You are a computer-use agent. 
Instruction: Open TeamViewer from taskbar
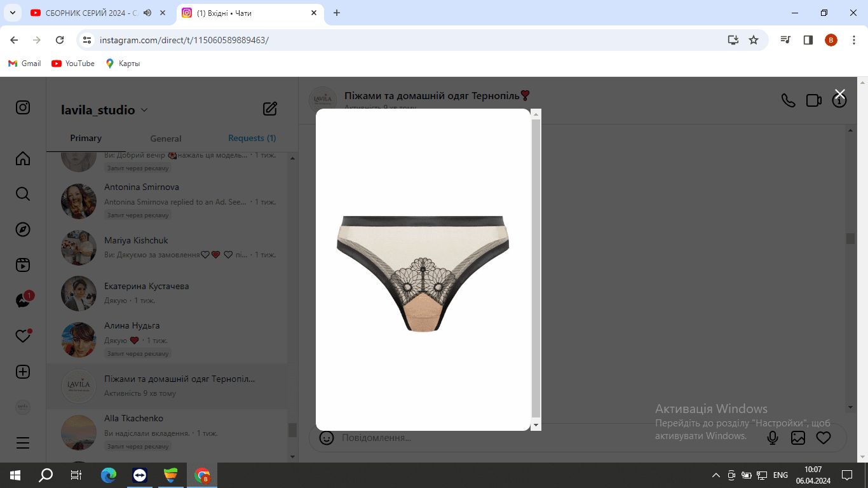(140, 475)
